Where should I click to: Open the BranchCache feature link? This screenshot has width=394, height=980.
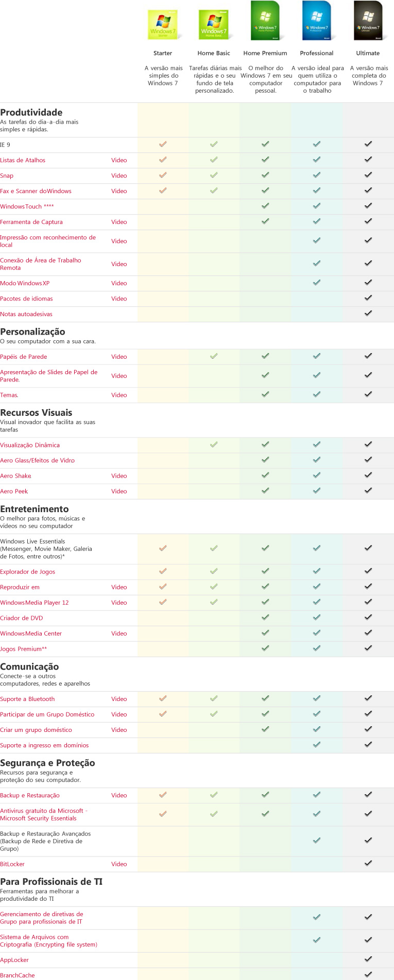click(x=18, y=975)
